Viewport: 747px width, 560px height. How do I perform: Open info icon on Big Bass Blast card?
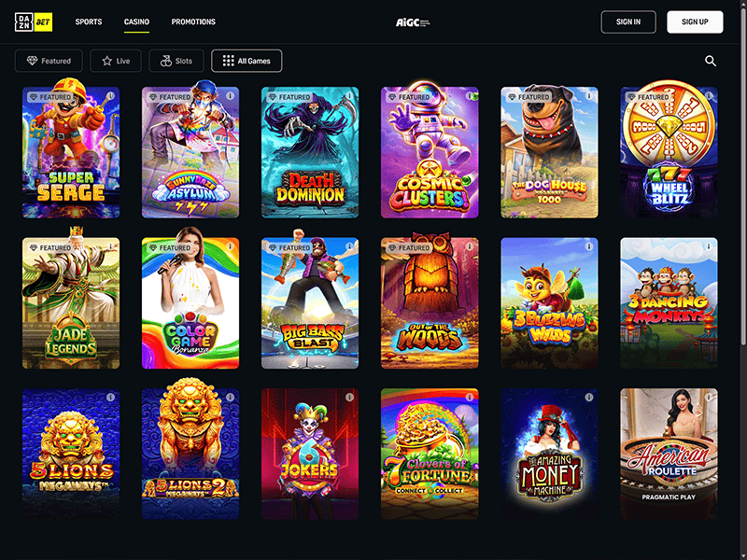click(x=349, y=246)
